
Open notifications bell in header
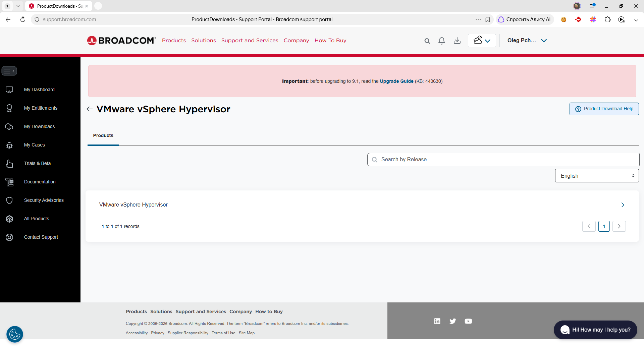click(442, 41)
